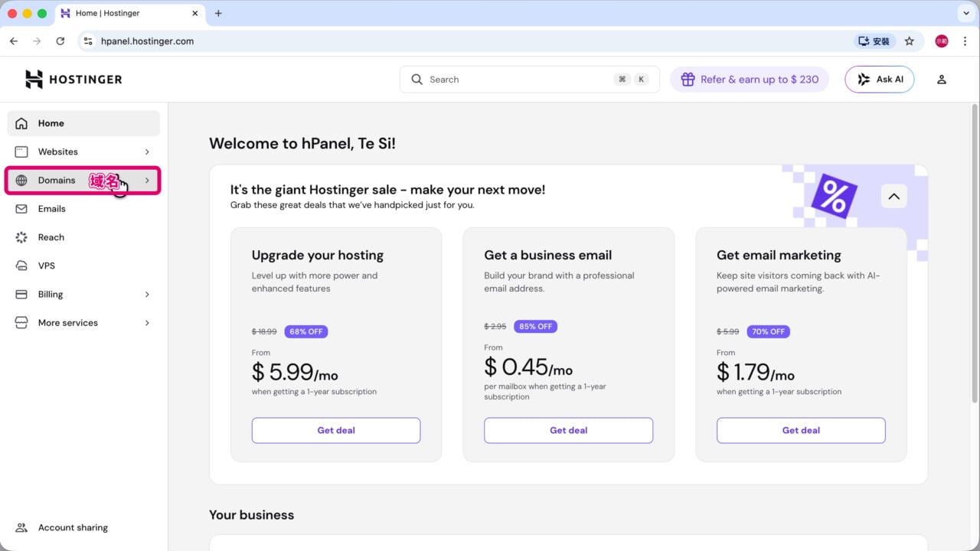Click the Domains globe icon
Screen dimensions: 980x551
coord(21,181)
